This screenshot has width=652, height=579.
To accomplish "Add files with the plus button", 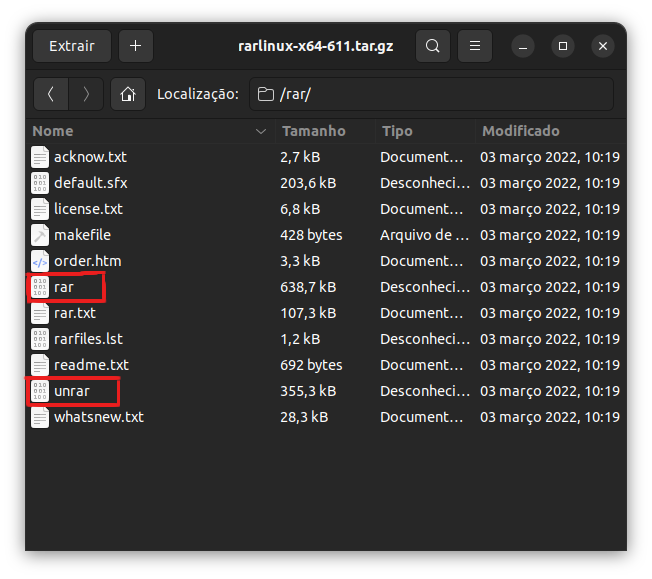I will [x=136, y=46].
